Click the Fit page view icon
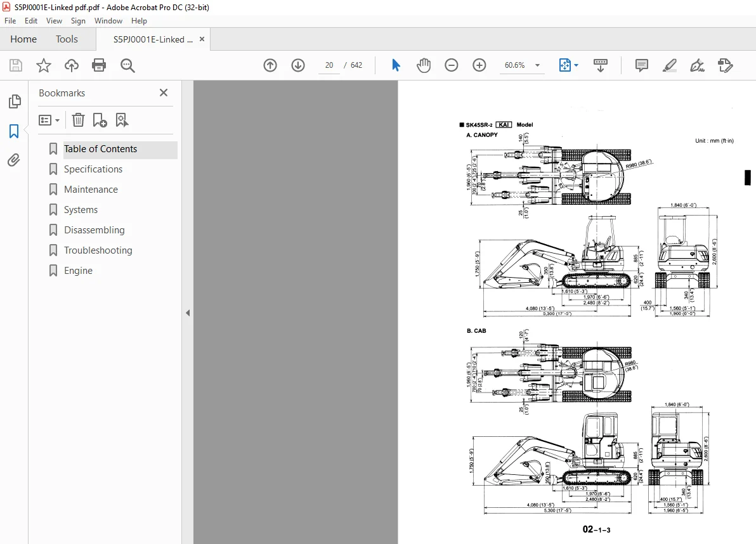The height and width of the screenshot is (544, 756). click(564, 65)
